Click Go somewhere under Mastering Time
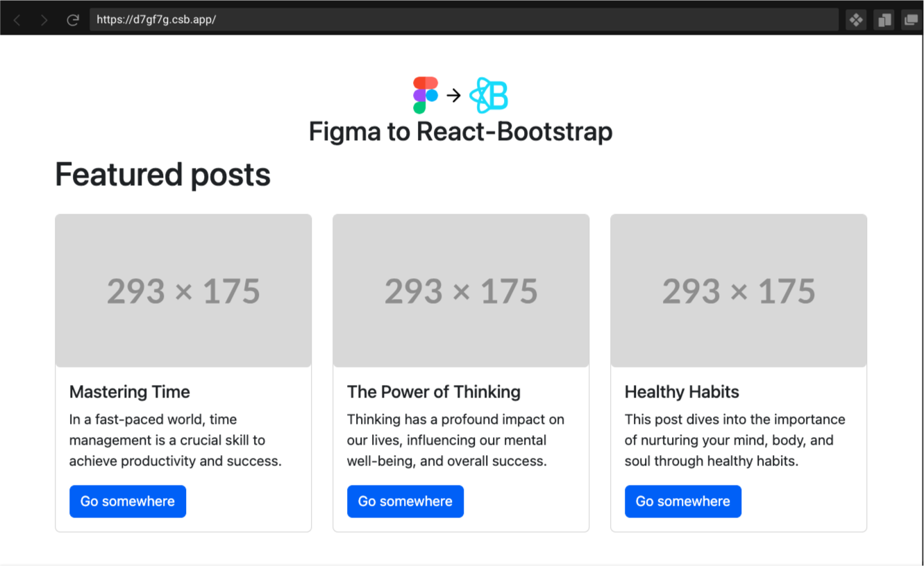The image size is (924, 566). click(128, 501)
